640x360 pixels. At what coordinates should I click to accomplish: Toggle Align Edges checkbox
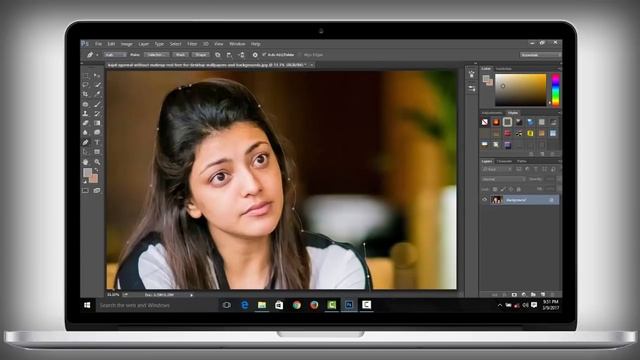tap(301, 55)
